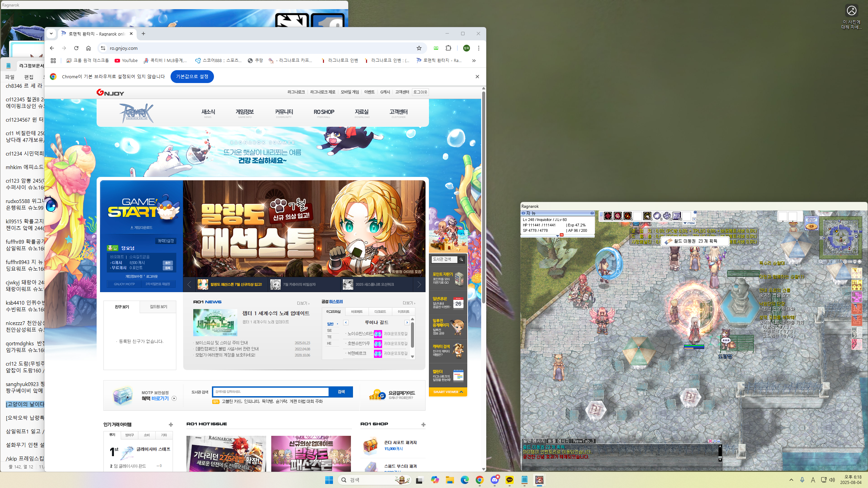Click the 기본값으로 설정 button
Viewport: 868px width, 488px height.
pyautogui.click(x=192, y=77)
